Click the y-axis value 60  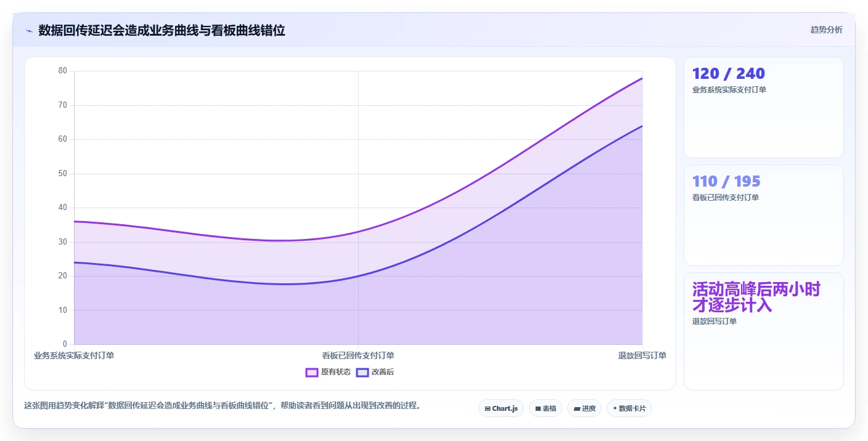point(62,139)
